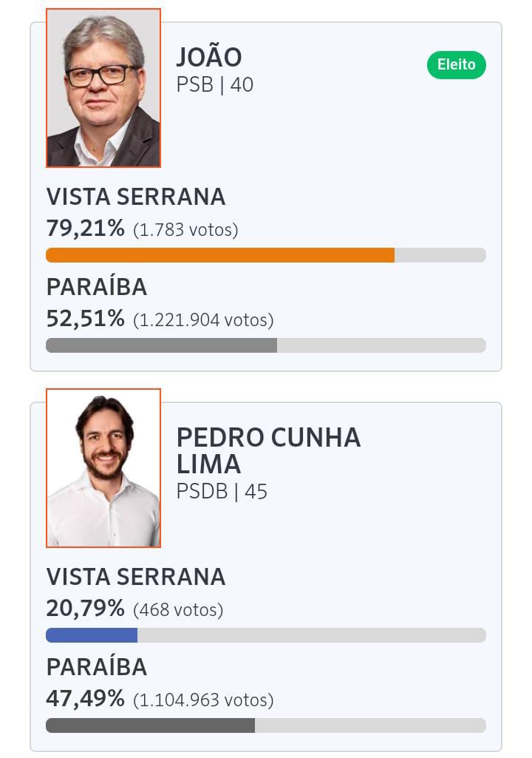The height and width of the screenshot is (758, 532).
Task: Click VISTA SERRANA heading in João's card
Action: (x=136, y=197)
